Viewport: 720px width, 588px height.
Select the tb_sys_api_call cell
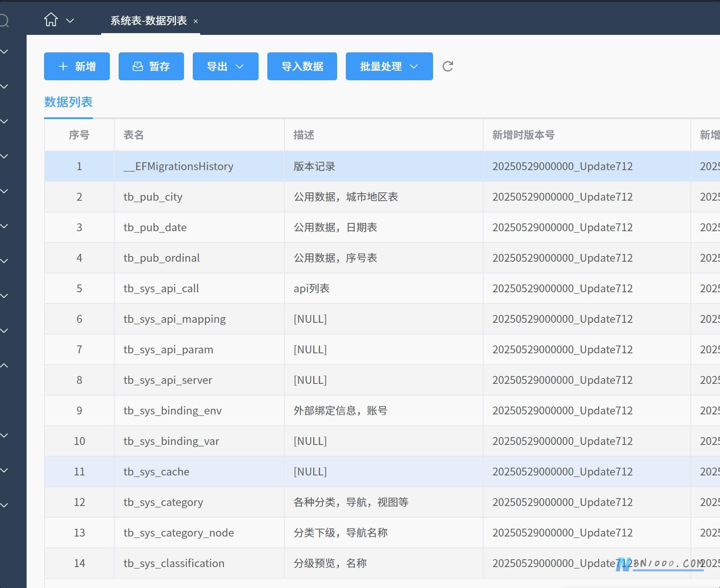tap(199, 288)
